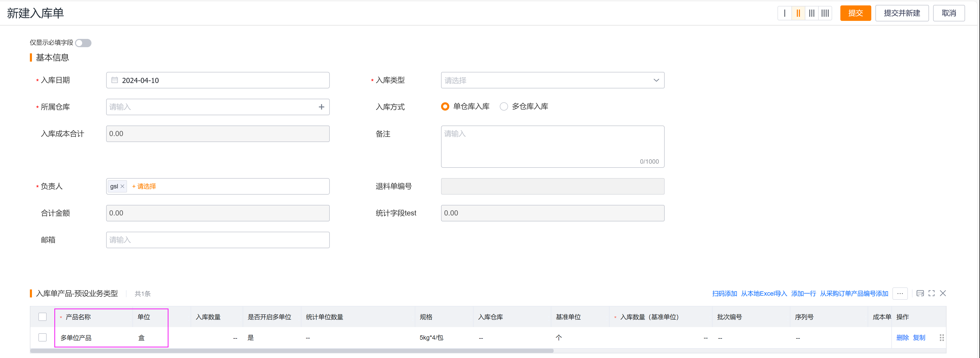Select the four-column layout icon
The height and width of the screenshot is (358, 980).
pyautogui.click(x=825, y=13)
